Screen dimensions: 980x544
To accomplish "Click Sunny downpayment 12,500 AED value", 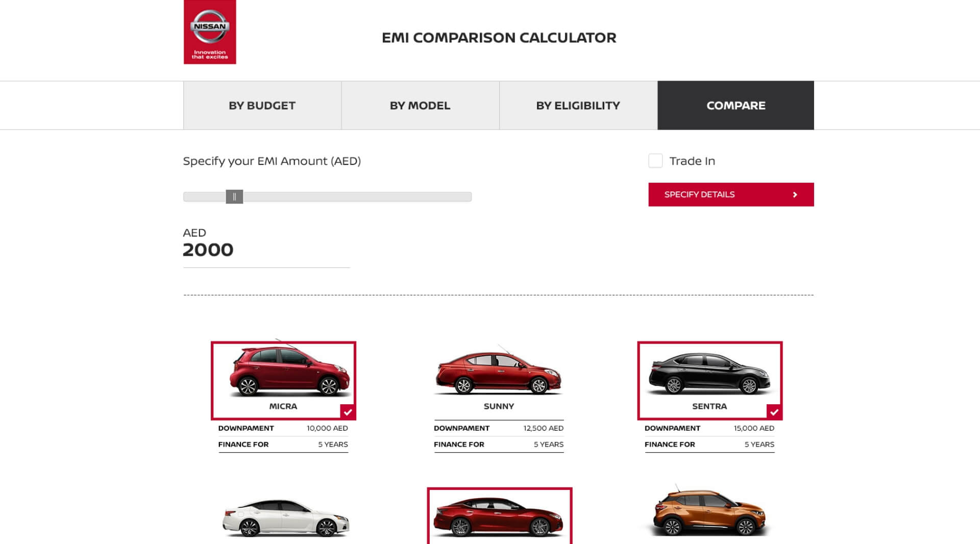I will point(543,428).
